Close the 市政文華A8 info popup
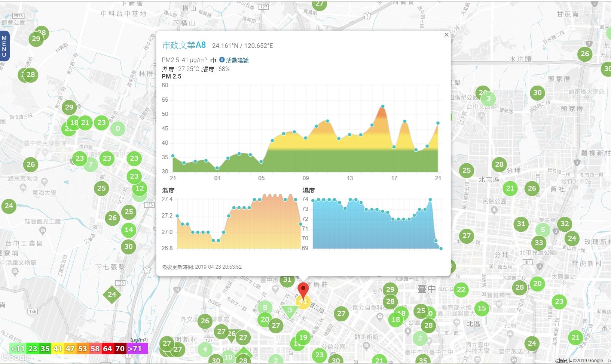Image resolution: width=611 pixels, height=364 pixels. (446, 35)
